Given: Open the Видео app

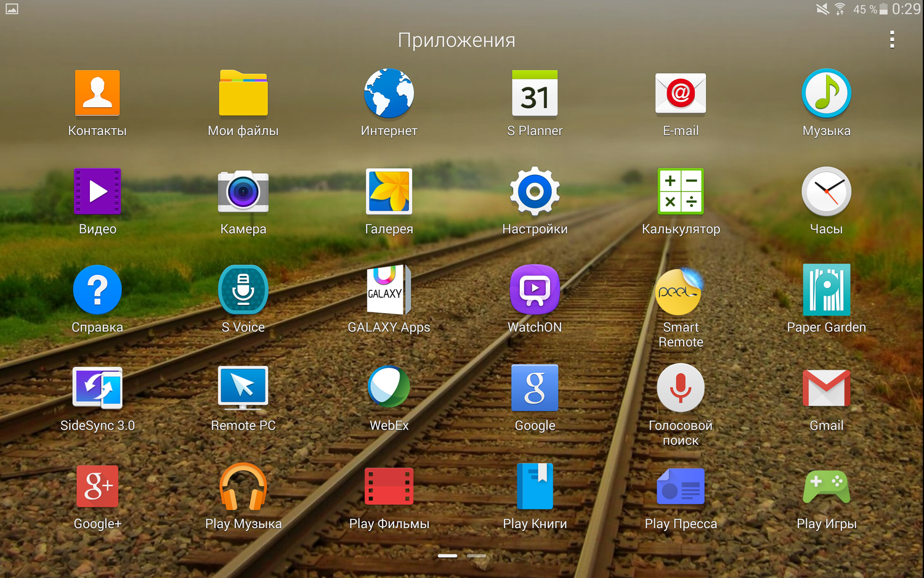Looking at the screenshot, I should tap(97, 192).
